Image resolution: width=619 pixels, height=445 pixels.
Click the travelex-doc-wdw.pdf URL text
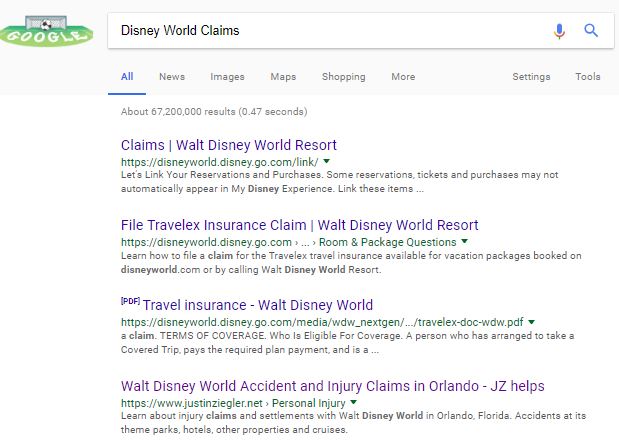pos(322,322)
